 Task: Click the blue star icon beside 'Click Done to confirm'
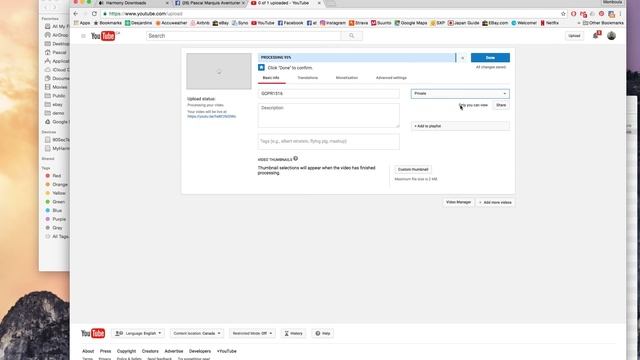click(261, 67)
